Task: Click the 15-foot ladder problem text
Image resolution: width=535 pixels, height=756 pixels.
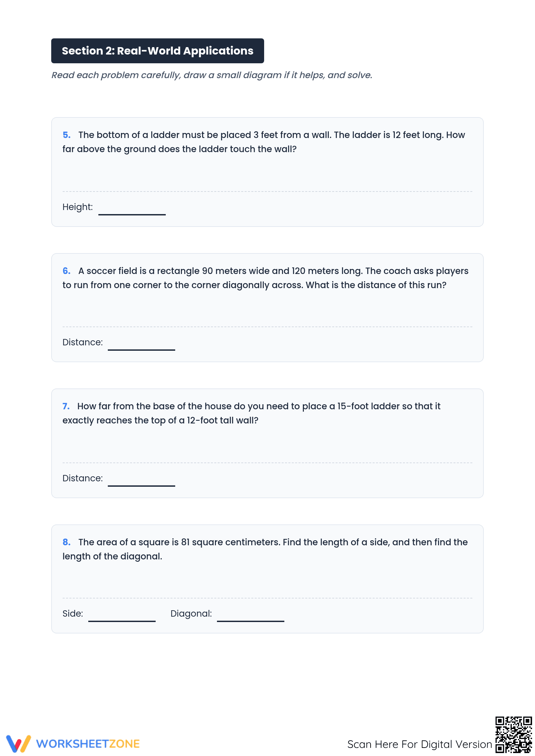Action: point(252,413)
